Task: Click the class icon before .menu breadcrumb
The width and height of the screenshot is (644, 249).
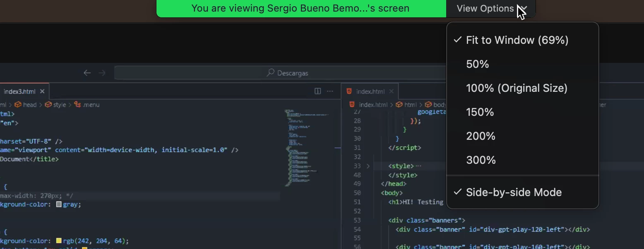Action: (x=77, y=105)
